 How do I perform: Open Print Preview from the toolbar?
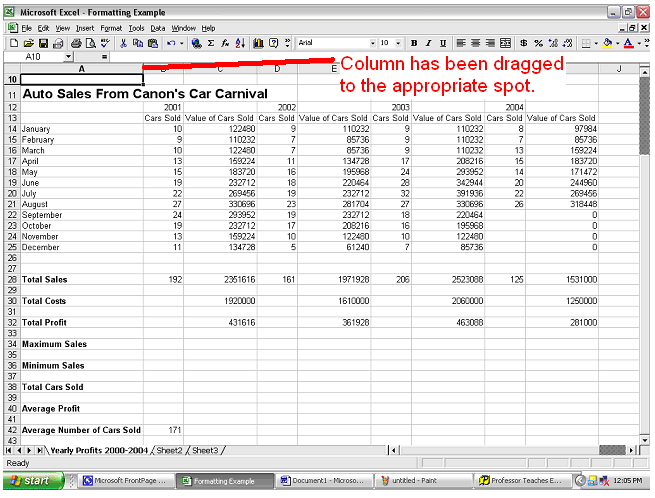(x=91, y=44)
